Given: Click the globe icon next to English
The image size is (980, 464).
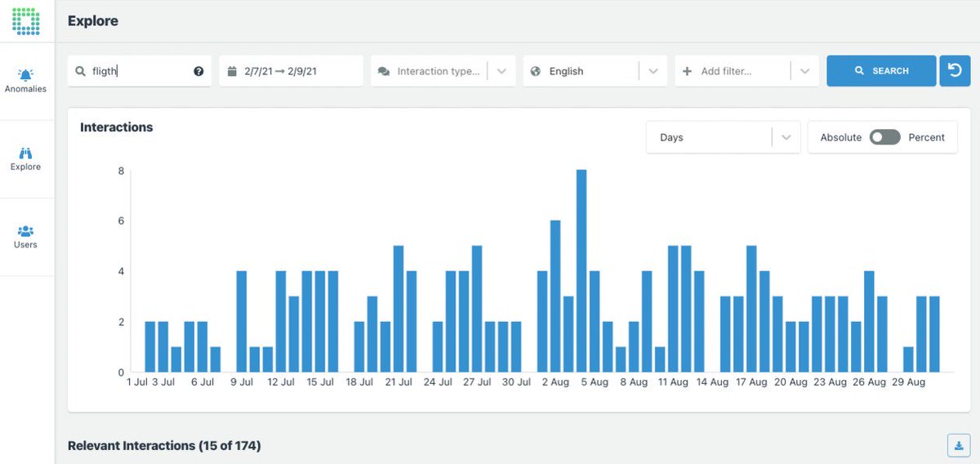Looking at the screenshot, I should point(536,71).
